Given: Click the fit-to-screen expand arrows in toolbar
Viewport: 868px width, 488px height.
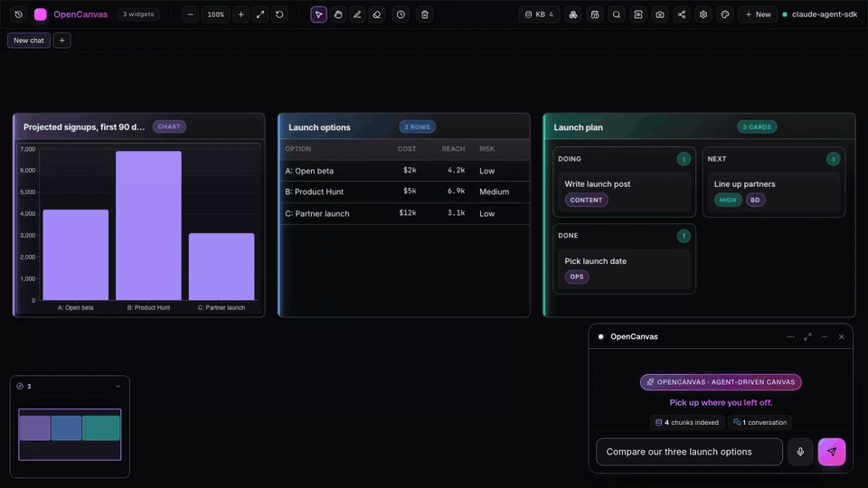Looking at the screenshot, I should [260, 14].
